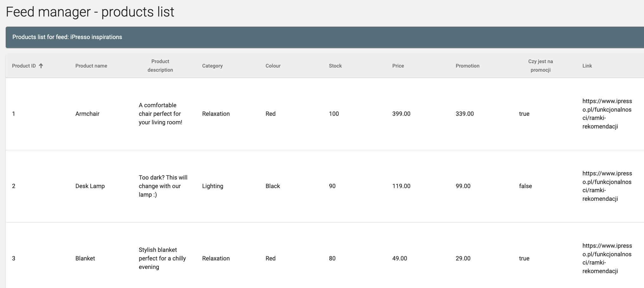Click the 'Feed manager - products list' page title
This screenshot has height=288, width=644.
point(90,12)
